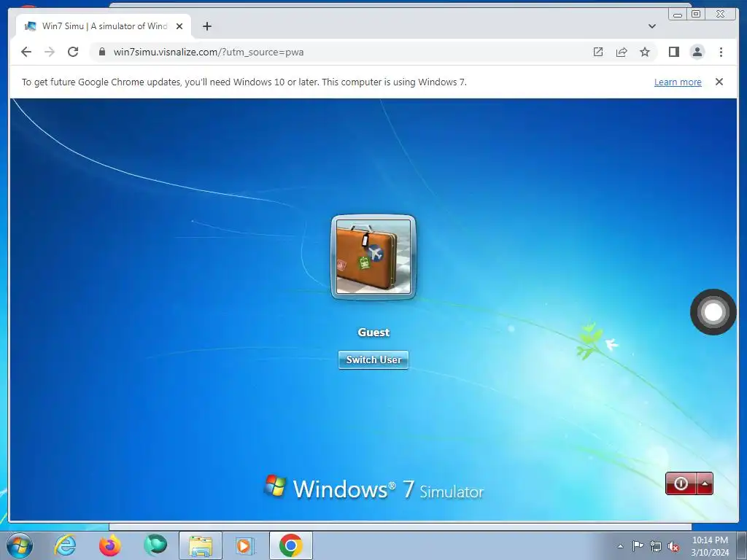Click the muted volume tray icon
The height and width of the screenshot is (560, 747).
pyautogui.click(x=673, y=546)
